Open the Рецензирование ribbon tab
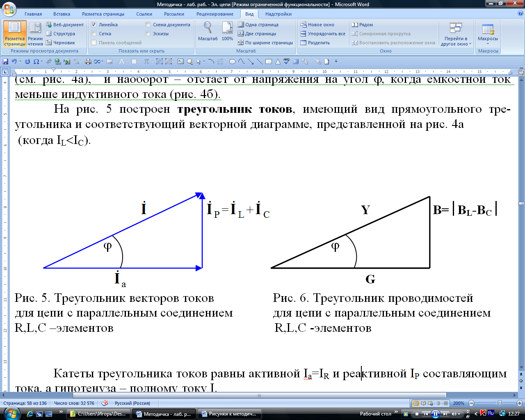 (x=215, y=14)
